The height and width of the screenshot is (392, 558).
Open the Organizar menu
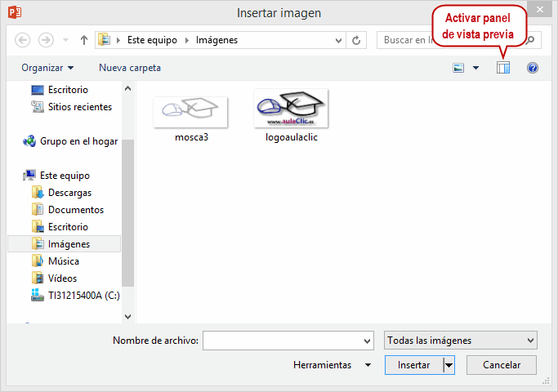pyautogui.click(x=47, y=68)
